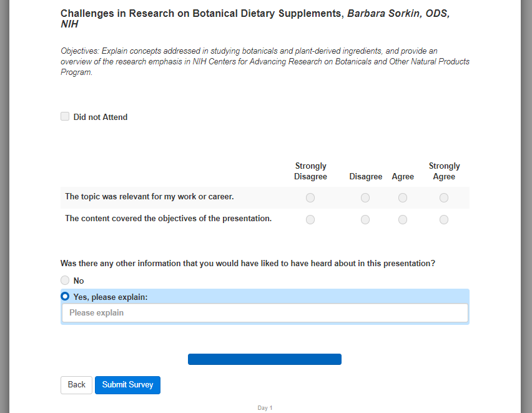Click the blue survey progress bar
This screenshot has height=413, width=532.
click(x=265, y=359)
